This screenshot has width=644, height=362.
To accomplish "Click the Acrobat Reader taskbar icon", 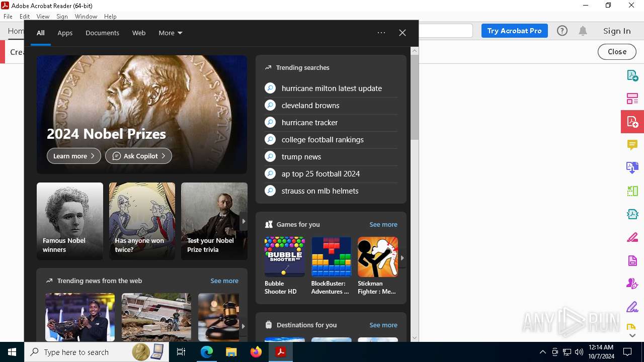I will point(281,352).
